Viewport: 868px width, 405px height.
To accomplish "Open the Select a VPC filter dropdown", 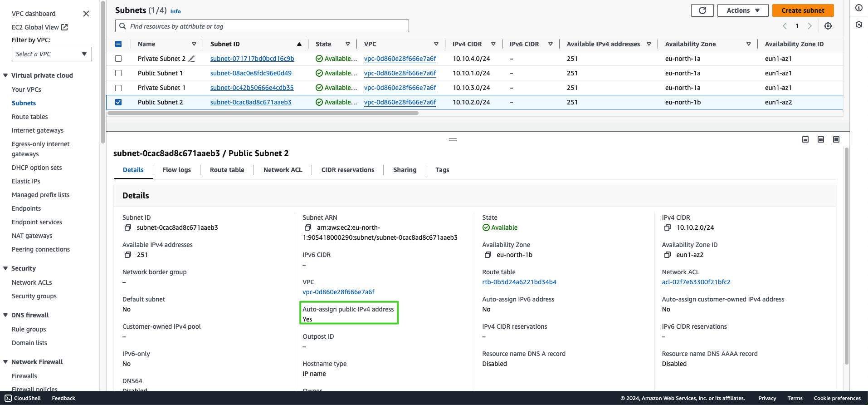I will [52, 54].
